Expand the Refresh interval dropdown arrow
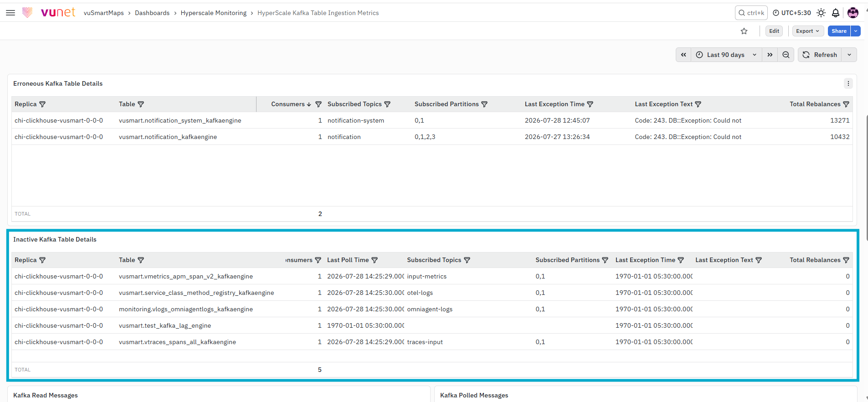 (x=849, y=55)
